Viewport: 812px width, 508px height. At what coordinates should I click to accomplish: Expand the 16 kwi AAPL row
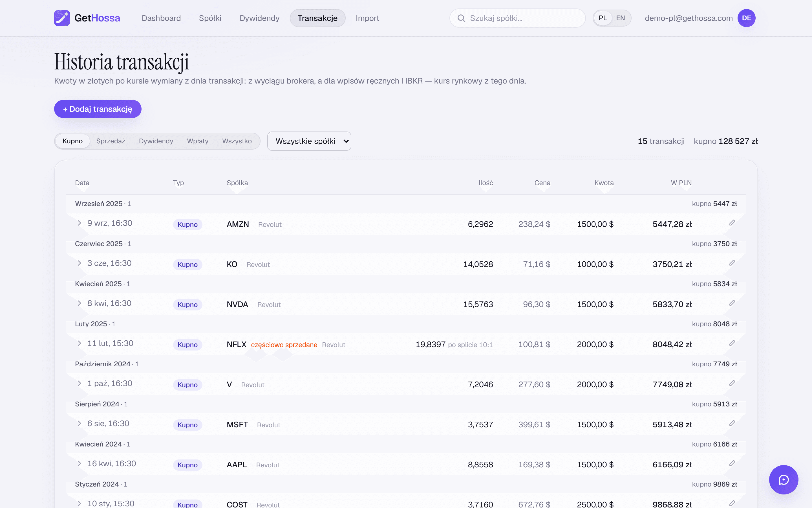pos(80,463)
